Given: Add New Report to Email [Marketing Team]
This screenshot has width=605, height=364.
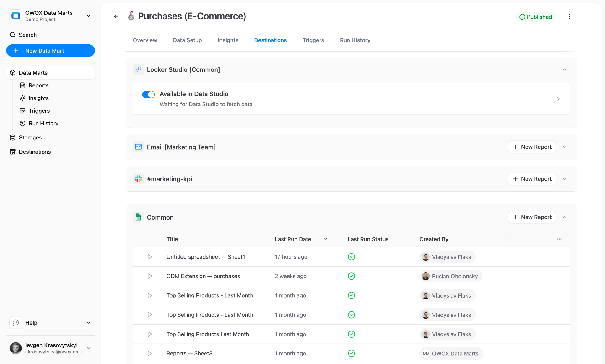Looking at the screenshot, I should pos(532,147).
